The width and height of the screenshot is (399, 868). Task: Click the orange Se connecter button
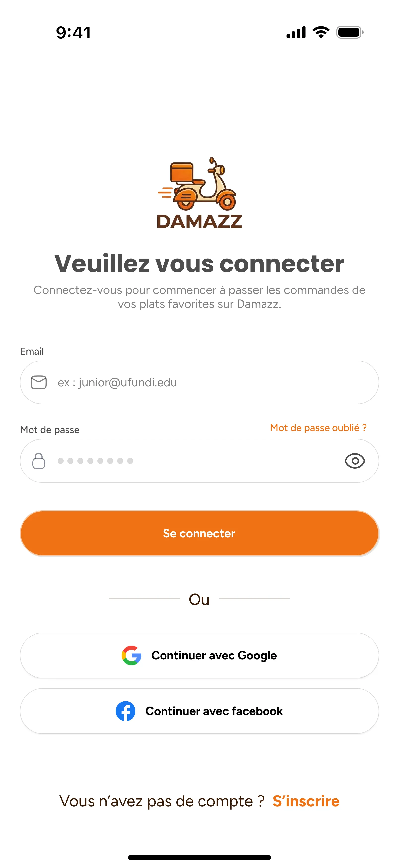pyautogui.click(x=199, y=533)
